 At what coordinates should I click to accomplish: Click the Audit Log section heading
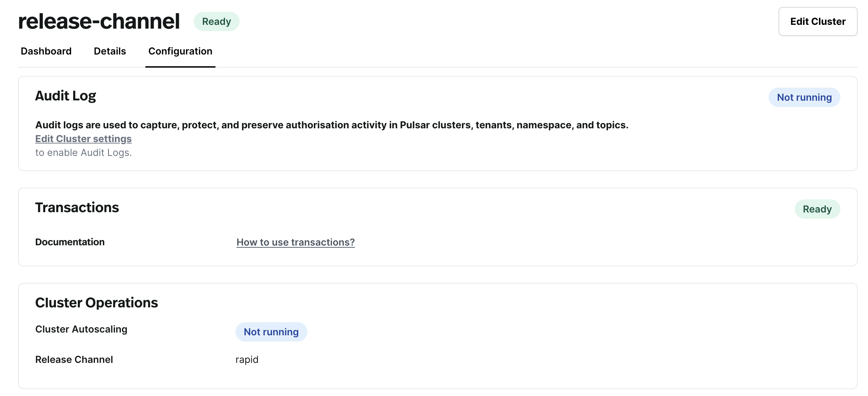(66, 96)
